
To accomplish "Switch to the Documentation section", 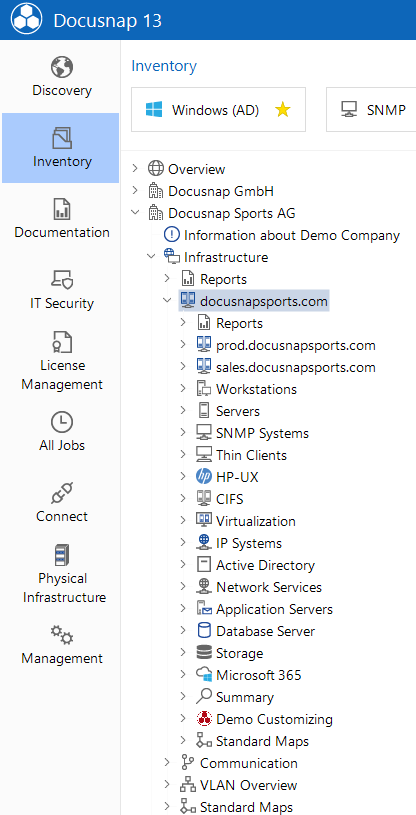I will coord(61,219).
